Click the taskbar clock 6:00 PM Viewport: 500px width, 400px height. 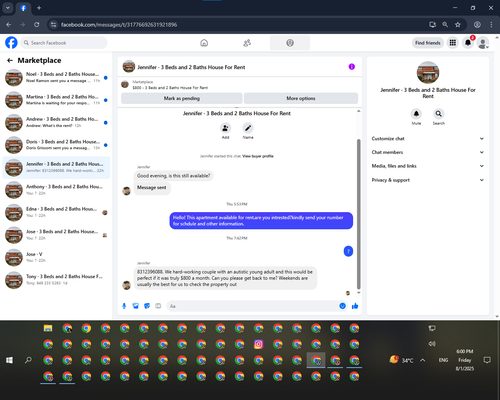tap(465, 351)
